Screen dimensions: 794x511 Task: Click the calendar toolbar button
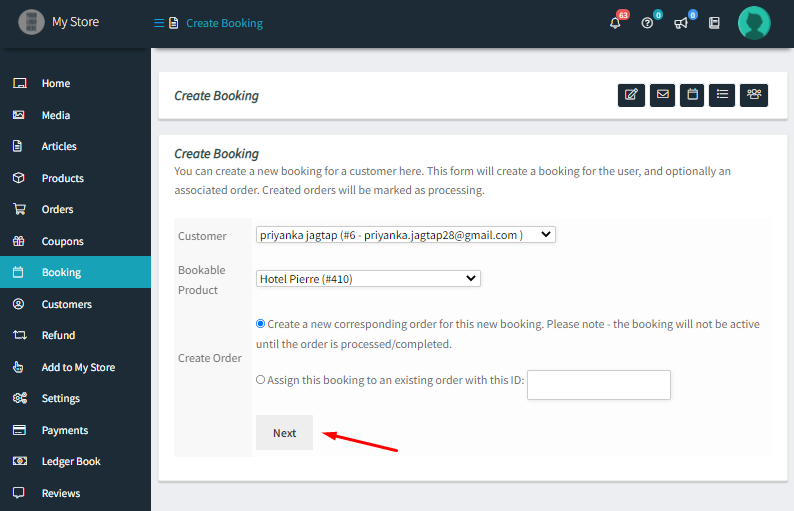[692, 95]
